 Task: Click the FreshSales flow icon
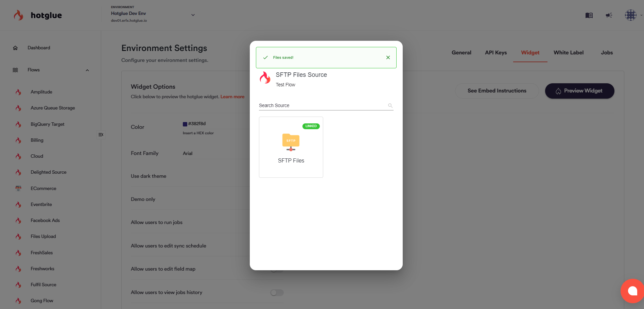(18, 253)
